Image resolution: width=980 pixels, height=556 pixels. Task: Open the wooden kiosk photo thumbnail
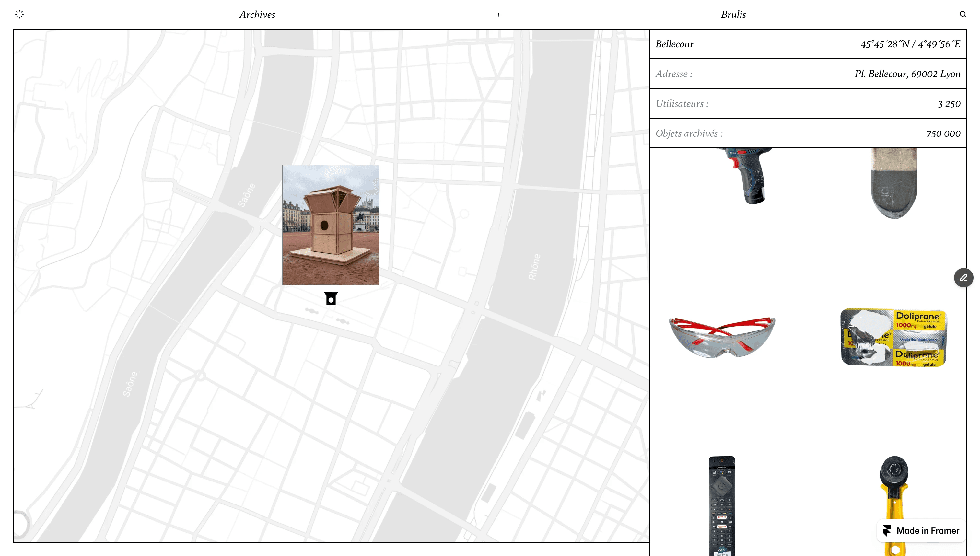331,225
